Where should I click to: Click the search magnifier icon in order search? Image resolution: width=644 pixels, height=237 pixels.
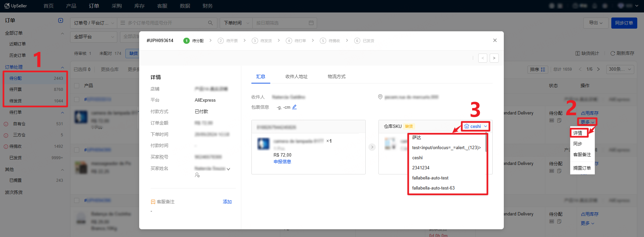click(x=210, y=23)
